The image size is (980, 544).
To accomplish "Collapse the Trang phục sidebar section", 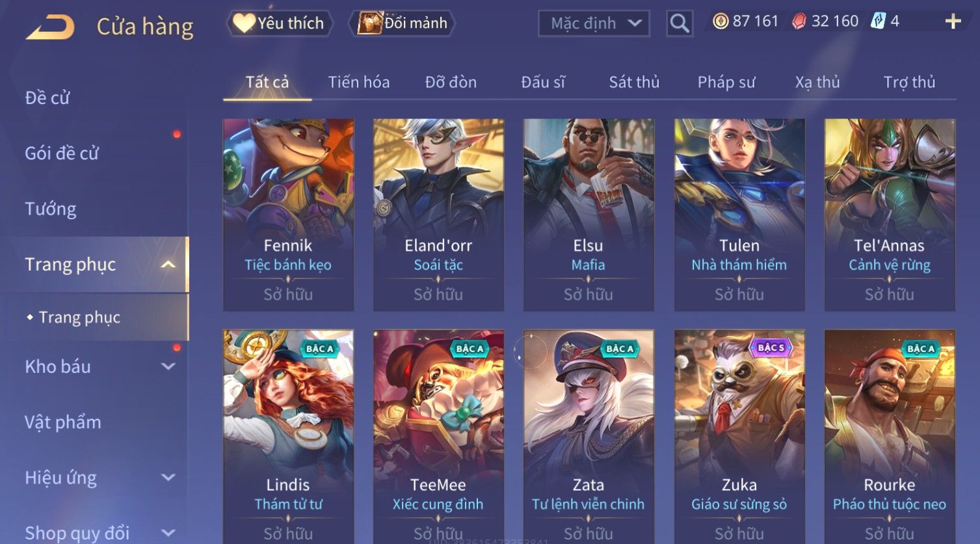I will pos(168,264).
